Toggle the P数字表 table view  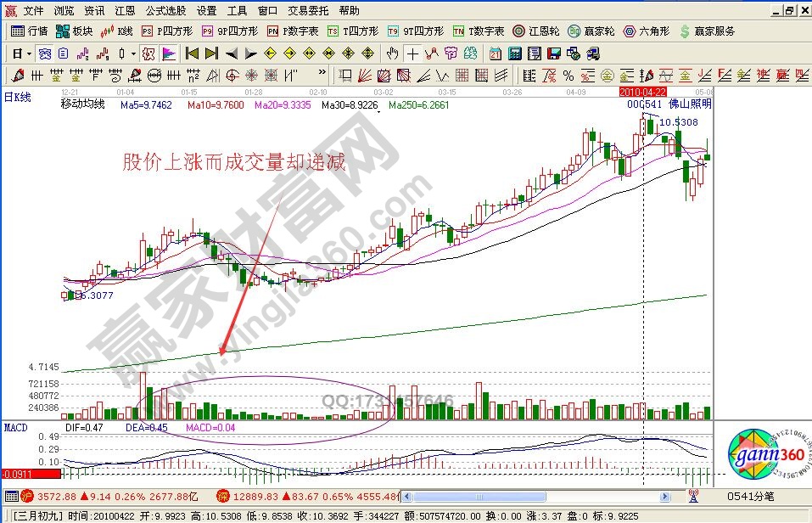click(293, 31)
